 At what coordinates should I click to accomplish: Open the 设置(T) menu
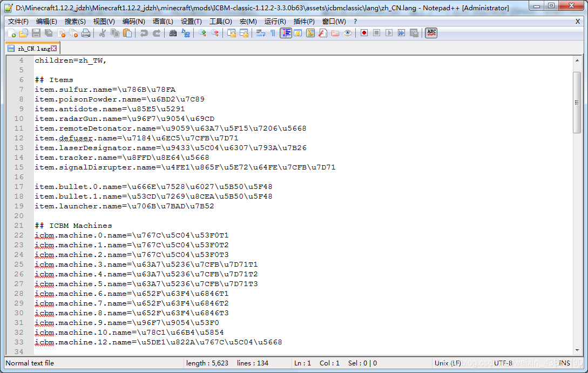click(191, 22)
